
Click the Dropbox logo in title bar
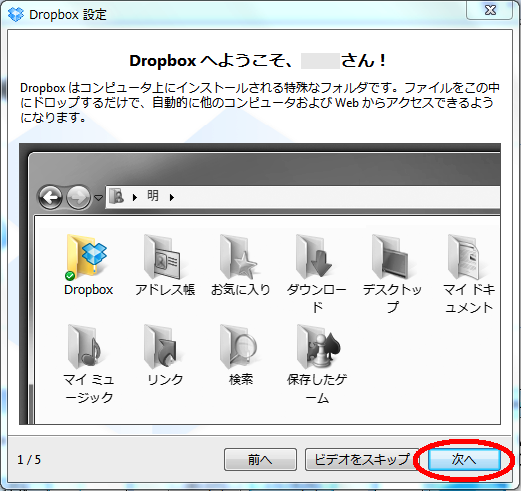point(16,15)
